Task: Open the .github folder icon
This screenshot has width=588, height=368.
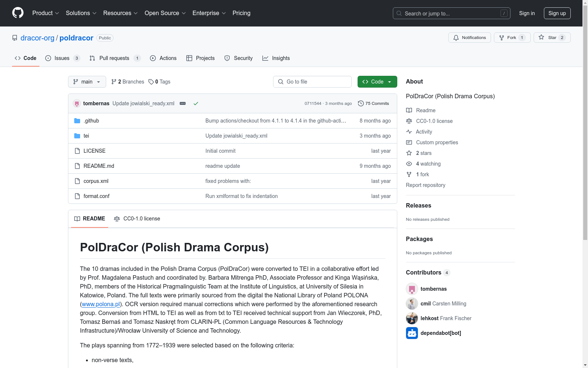Action: tap(77, 121)
